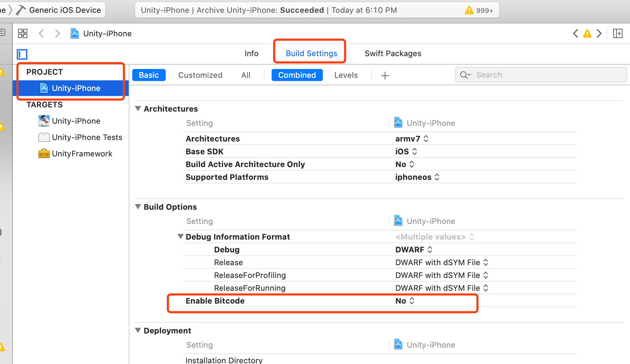Open the related items grid icon

22,33
